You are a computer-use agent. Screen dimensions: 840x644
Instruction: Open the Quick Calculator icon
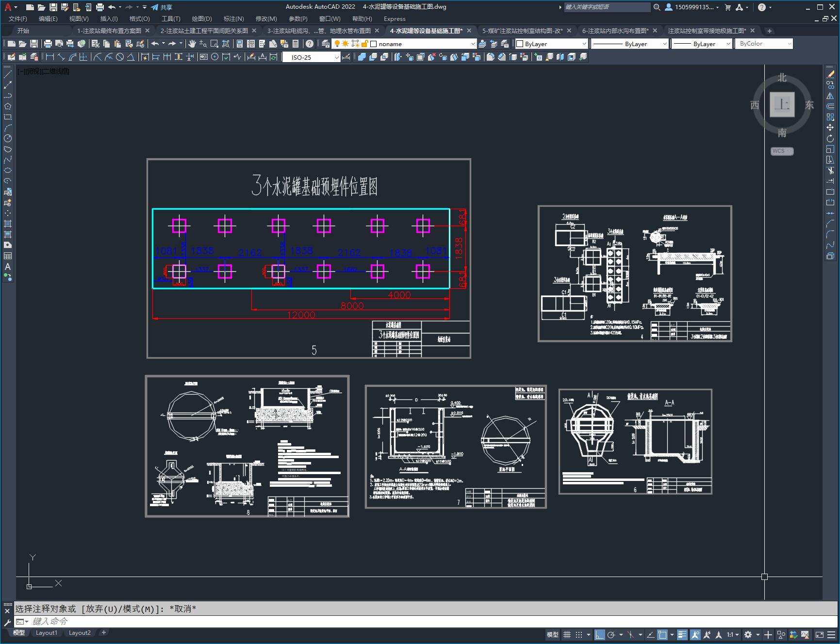tap(296, 44)
